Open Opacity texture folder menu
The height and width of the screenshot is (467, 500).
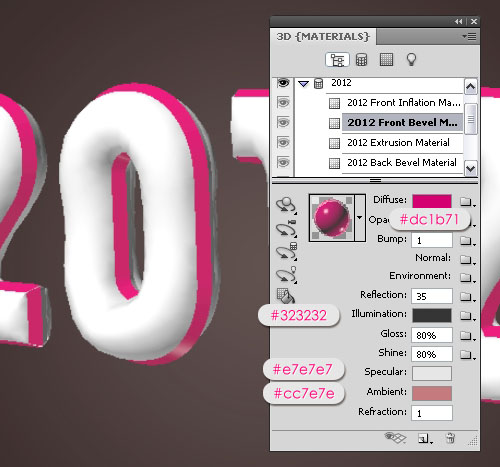coord(473,224)
